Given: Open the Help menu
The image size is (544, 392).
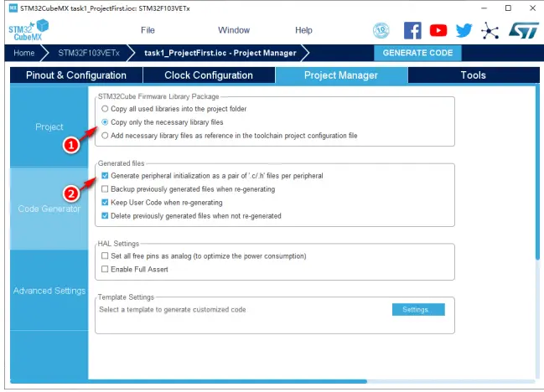Looking at the screenshot, I should pos(303,30).
